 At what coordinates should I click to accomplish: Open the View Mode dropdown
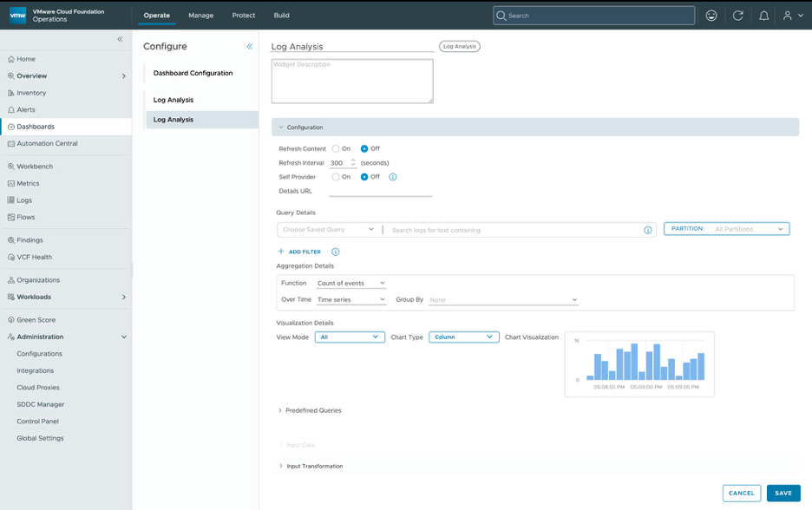350,337
